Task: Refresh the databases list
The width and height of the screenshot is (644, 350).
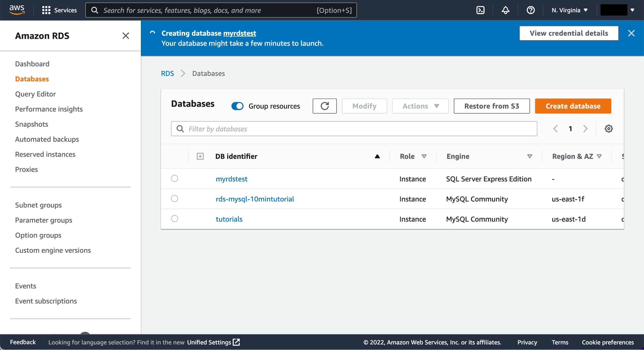Action: coord(324,106)
